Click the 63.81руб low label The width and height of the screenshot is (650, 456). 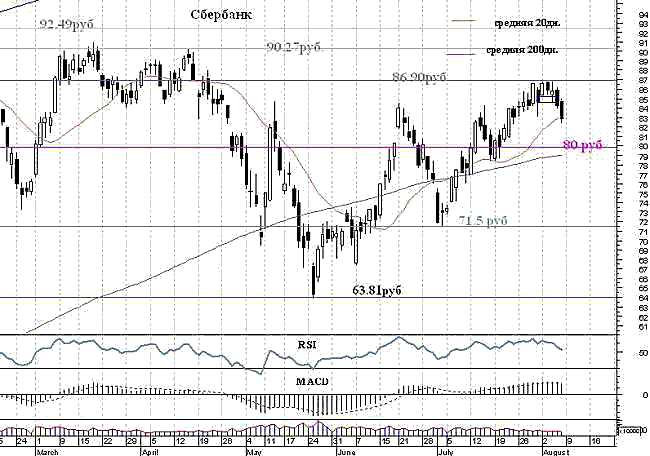(x=377, y=290)
